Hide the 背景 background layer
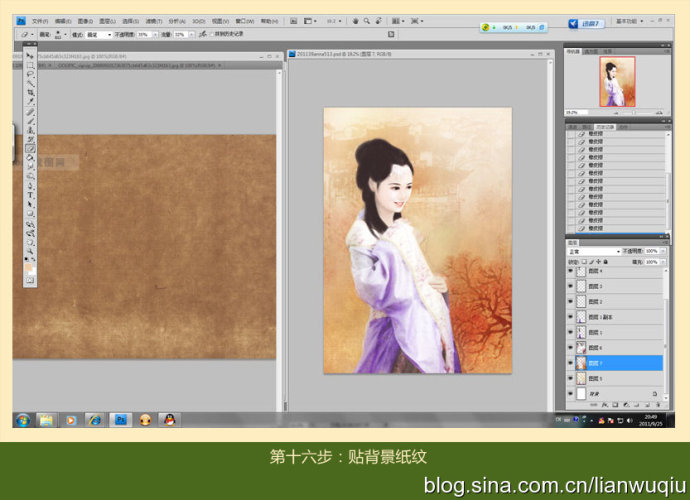The image size is (690, 500). click(x=571, y=393)
